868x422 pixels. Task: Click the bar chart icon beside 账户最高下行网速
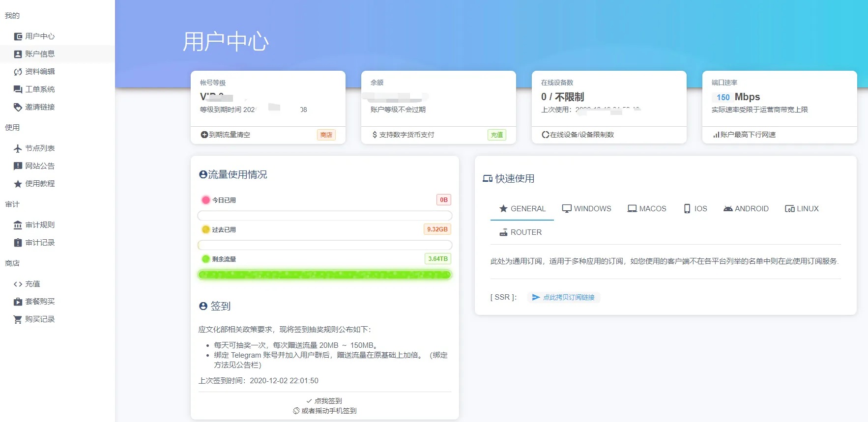pos(716,135)
